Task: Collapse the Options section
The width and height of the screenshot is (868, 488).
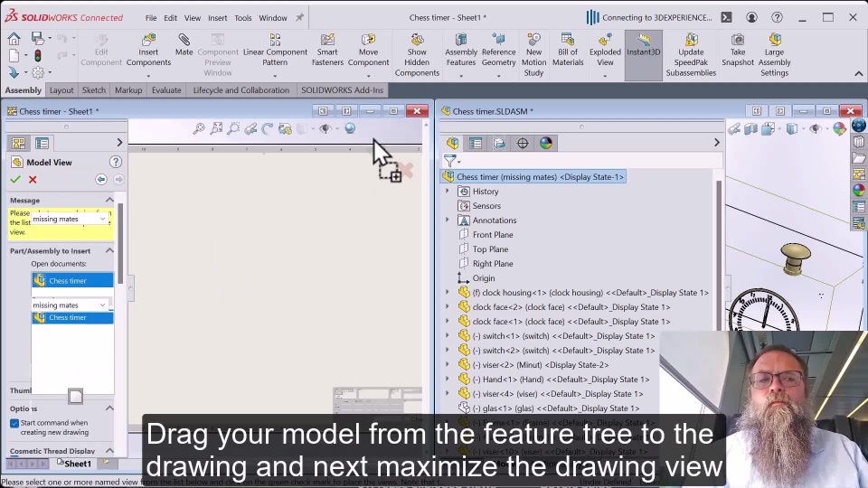Action: [x=109, y=408]
